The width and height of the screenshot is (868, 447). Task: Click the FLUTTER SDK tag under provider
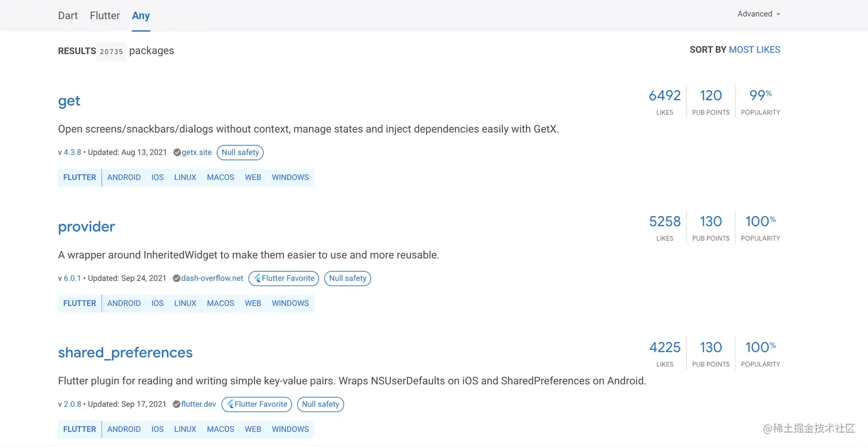[x=79, y=303]
